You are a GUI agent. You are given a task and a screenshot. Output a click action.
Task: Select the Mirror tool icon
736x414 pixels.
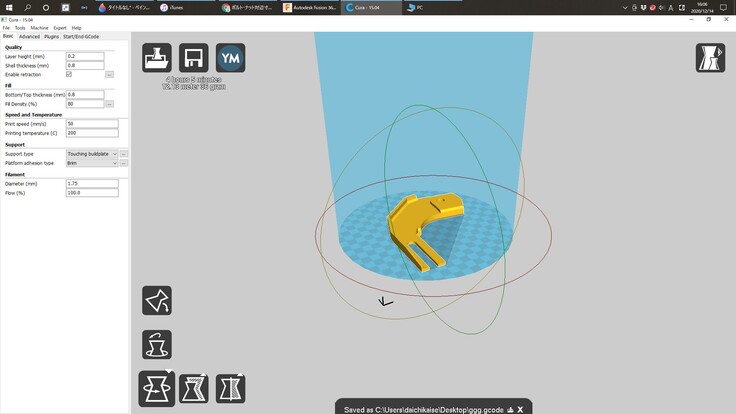(x=231, y=388)
